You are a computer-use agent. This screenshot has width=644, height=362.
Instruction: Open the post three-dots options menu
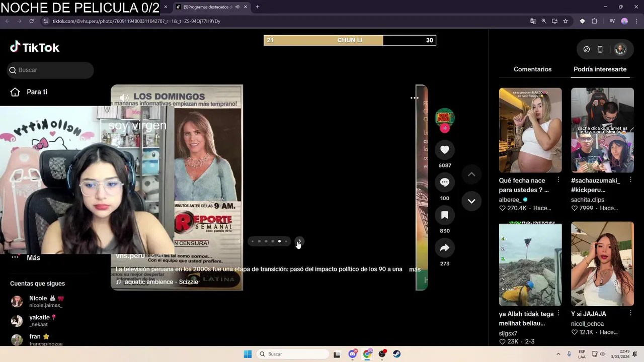tap(414, 98)
